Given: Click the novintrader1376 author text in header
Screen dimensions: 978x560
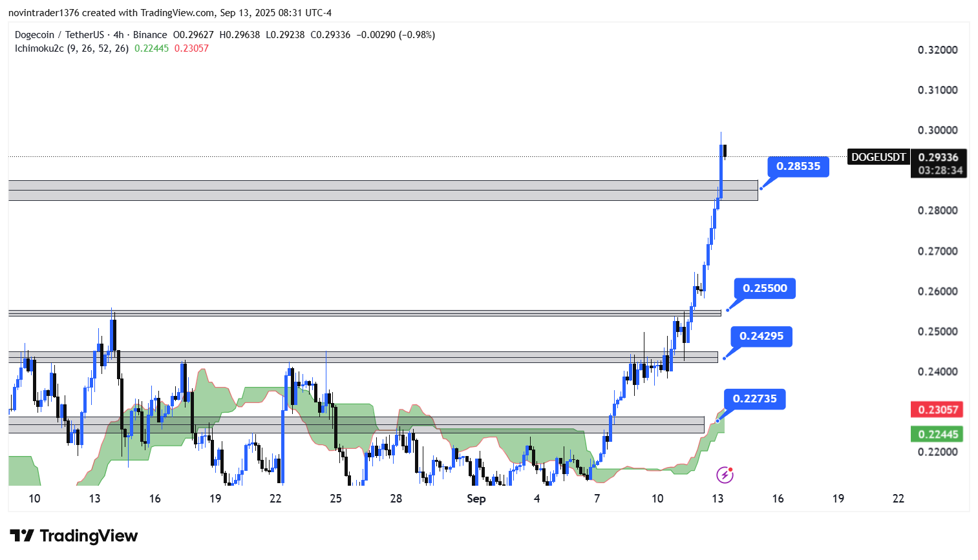Looking at the screenshot, I should point(43,13).
